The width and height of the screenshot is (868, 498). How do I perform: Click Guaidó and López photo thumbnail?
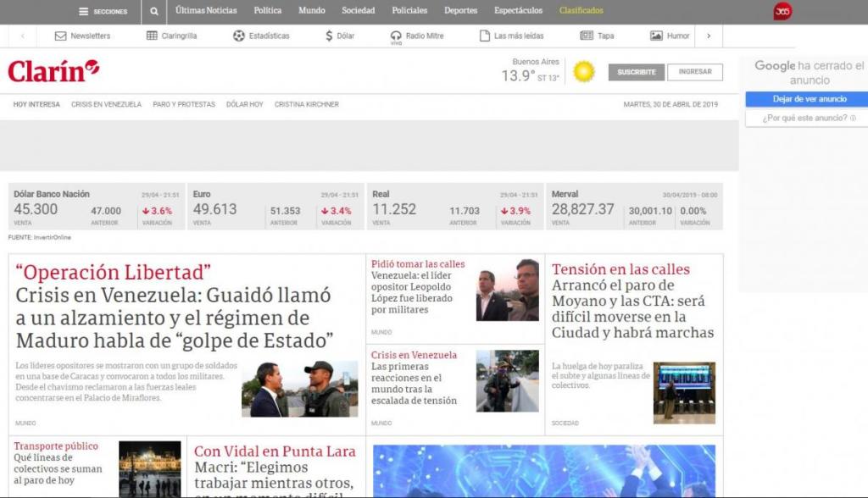[x=507, y=290]
